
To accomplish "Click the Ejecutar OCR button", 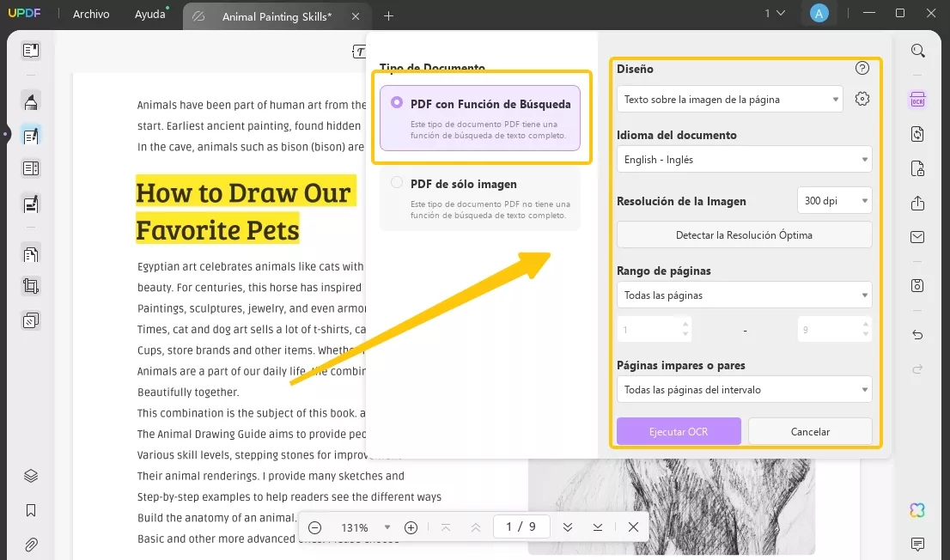I will coord(679,431).
